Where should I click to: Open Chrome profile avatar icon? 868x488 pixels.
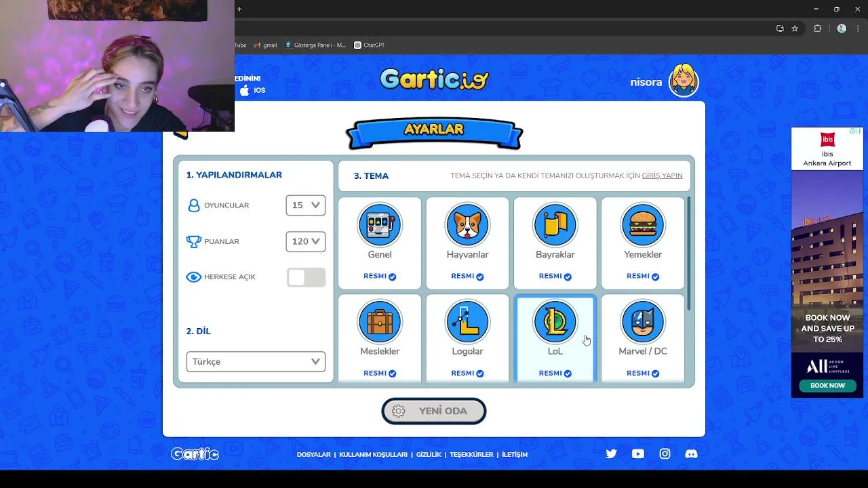(842, 28)
